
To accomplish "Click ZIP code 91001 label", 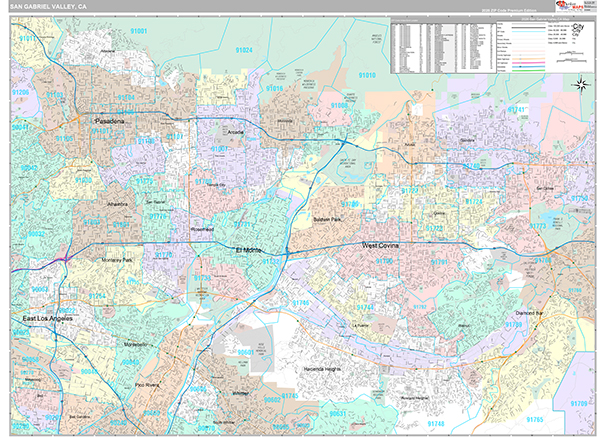I will click(x=138, y=32).
